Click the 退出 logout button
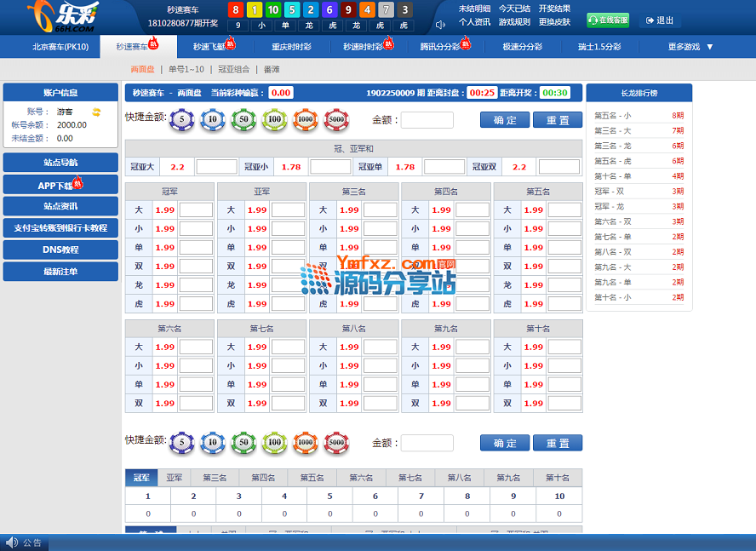Viewport: 756px width, 551px height. pyautogui.click(x=660, y=20)
